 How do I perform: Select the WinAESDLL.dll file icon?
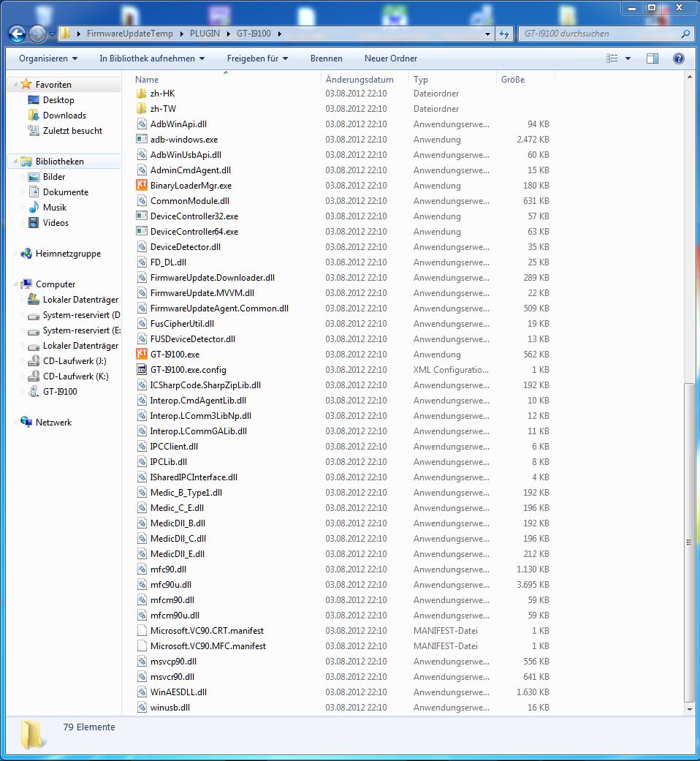(142, 692)
